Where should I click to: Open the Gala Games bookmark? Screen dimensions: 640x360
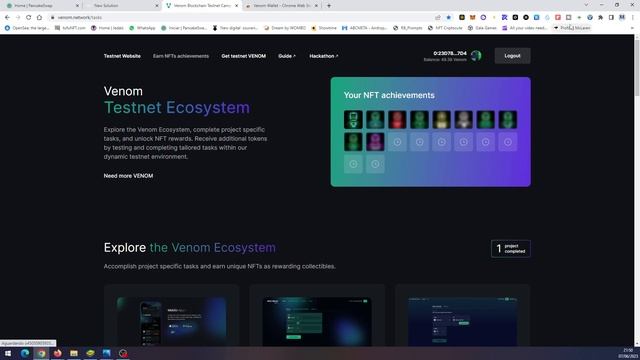click(x=482, y=28)
